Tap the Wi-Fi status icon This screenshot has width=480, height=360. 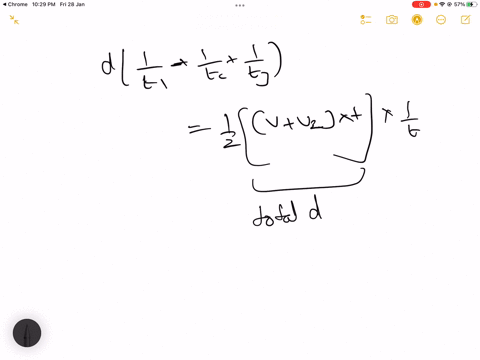(442, 4)
